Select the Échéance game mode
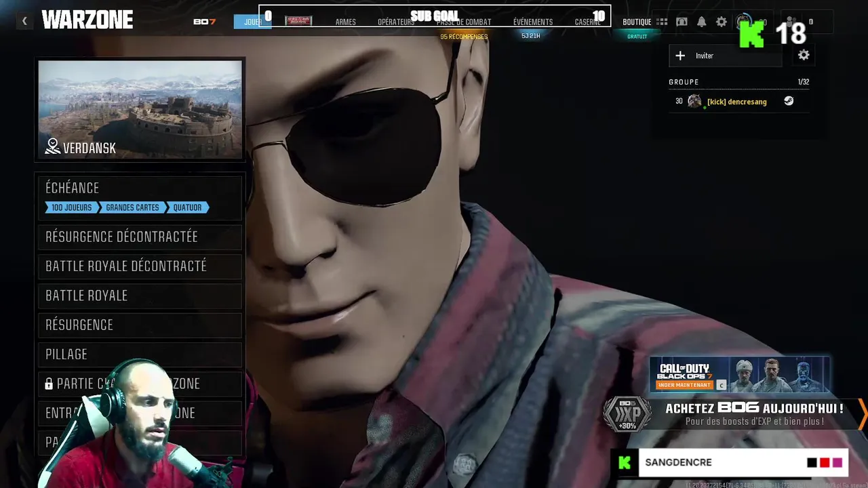868x488 pixels. [140, 197]
